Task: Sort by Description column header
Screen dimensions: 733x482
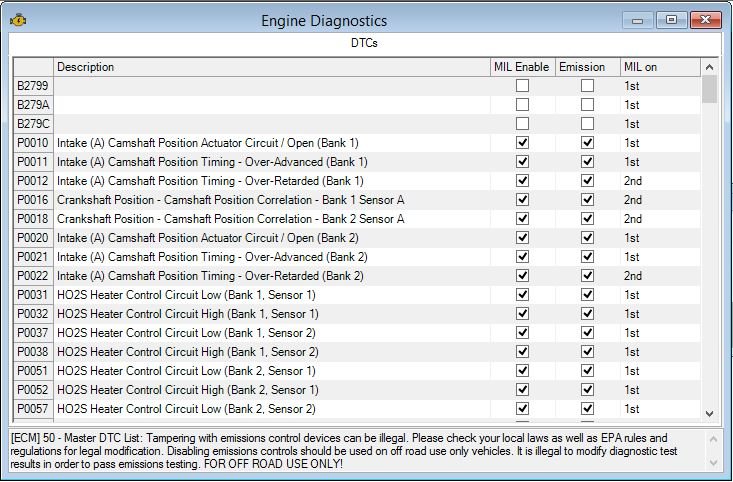Action: tap(272, 67)
